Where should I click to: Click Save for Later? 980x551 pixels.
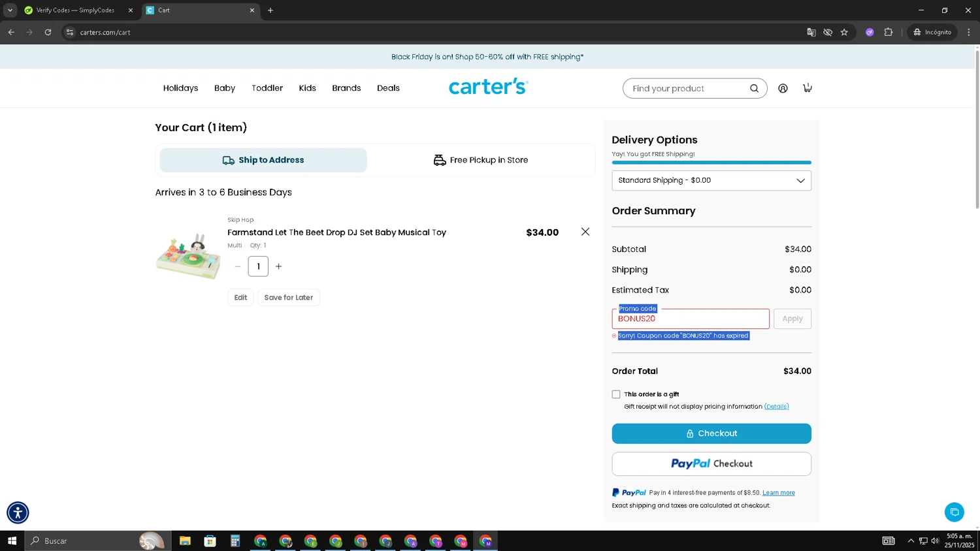pos(289,298)
